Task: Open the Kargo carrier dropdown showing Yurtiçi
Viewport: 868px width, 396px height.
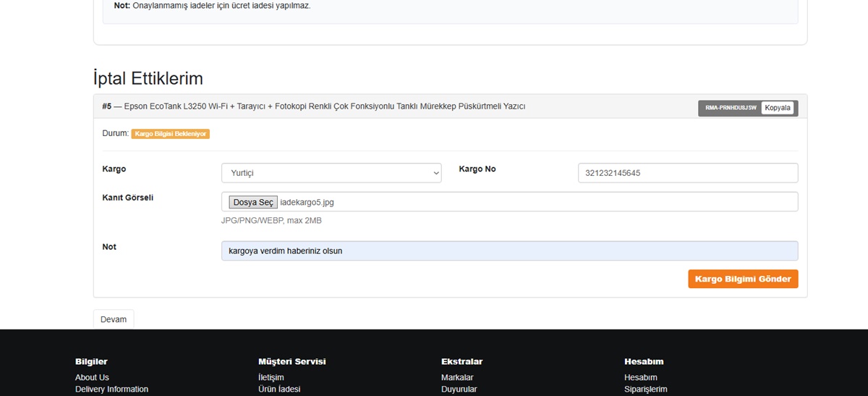Action: 331,173
